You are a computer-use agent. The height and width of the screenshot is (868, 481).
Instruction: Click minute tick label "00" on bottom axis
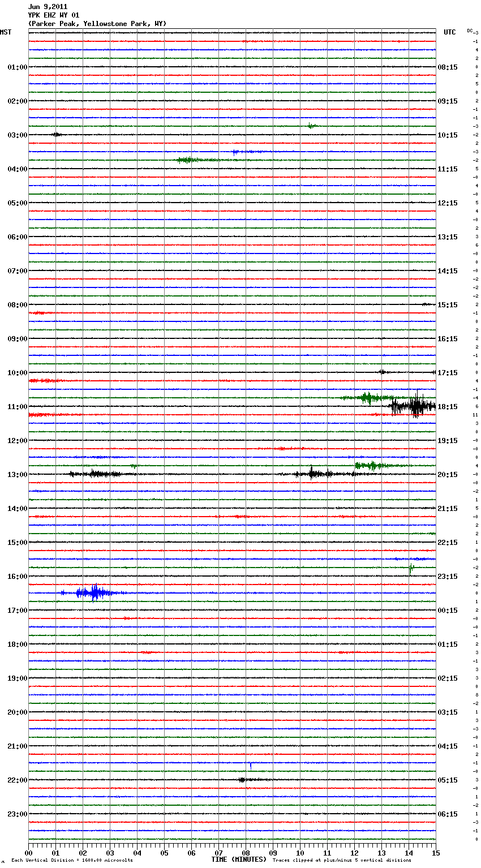pyautogui.click(x=29, y=852)
